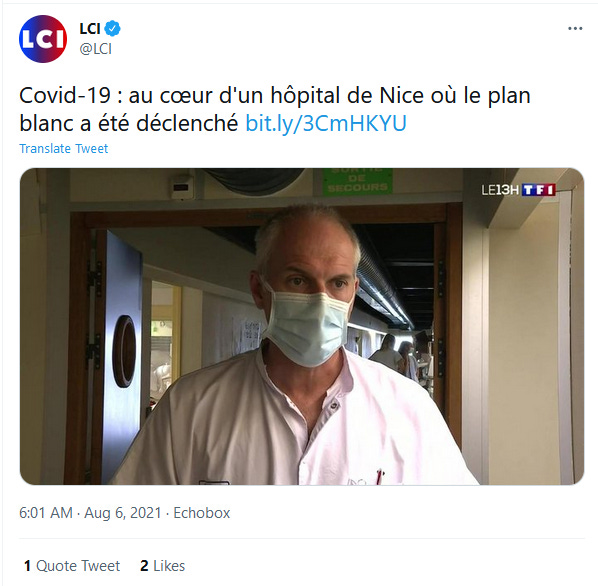The height and width of the screenshot is (586, 598).
Task: Click the 6:01 AM timestamp
Action: click(x=46, y=513)
